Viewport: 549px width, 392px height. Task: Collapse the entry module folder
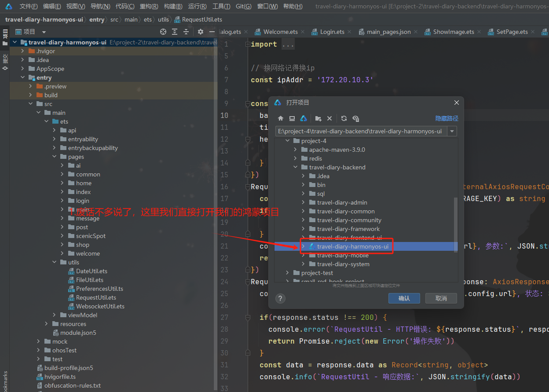click(23, 77)
